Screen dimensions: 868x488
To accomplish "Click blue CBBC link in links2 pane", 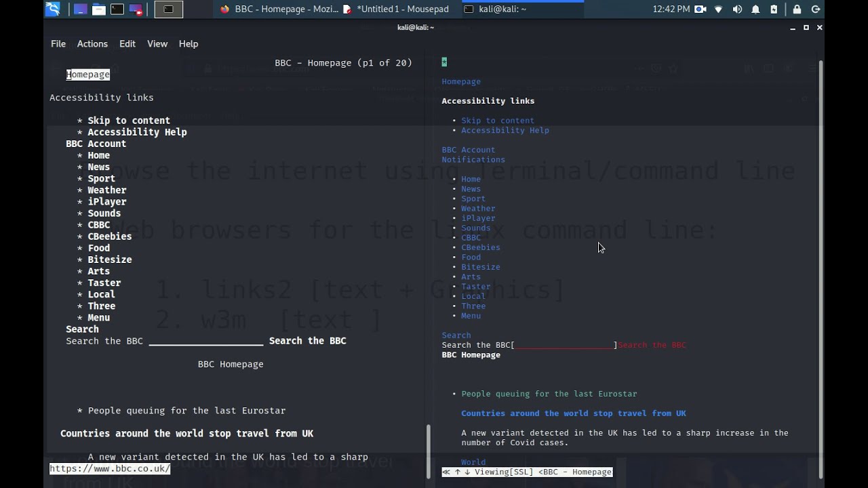I will 471,238.
